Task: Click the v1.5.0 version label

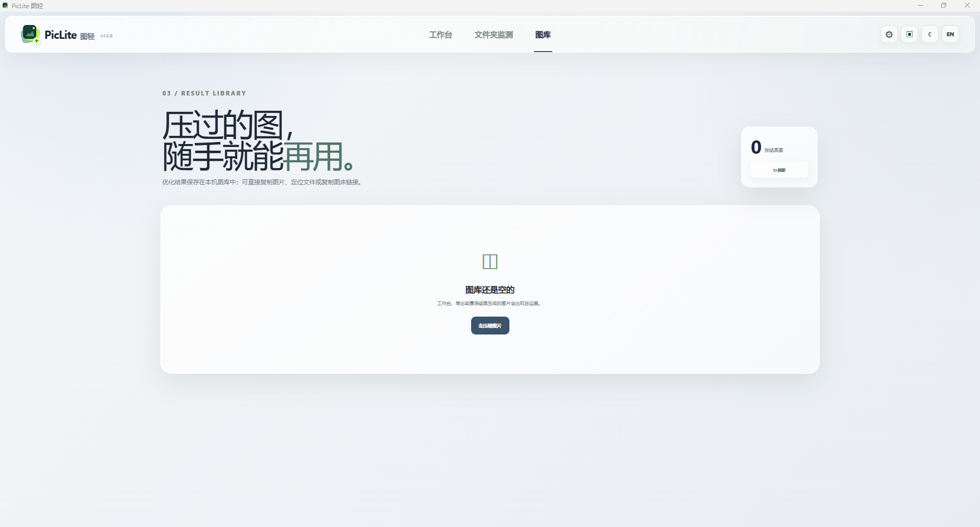Action: pyautogui.click(x=106, y=36)
